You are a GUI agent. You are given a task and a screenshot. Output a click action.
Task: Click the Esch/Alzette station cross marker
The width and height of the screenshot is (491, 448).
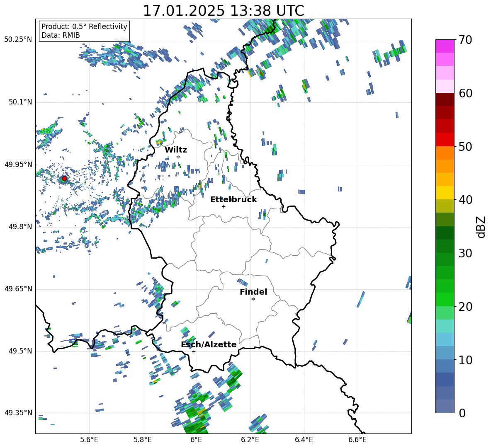[x=194, y=351]
